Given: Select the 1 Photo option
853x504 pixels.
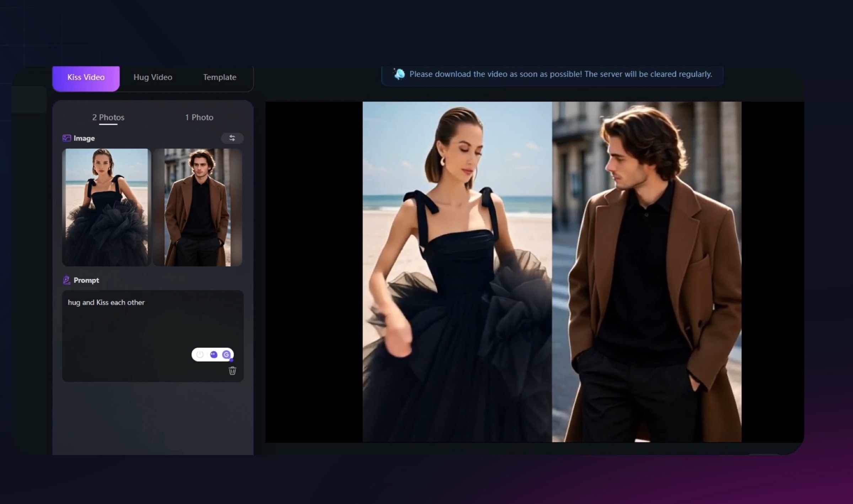Looking at the screenshot, I should 199,118.
